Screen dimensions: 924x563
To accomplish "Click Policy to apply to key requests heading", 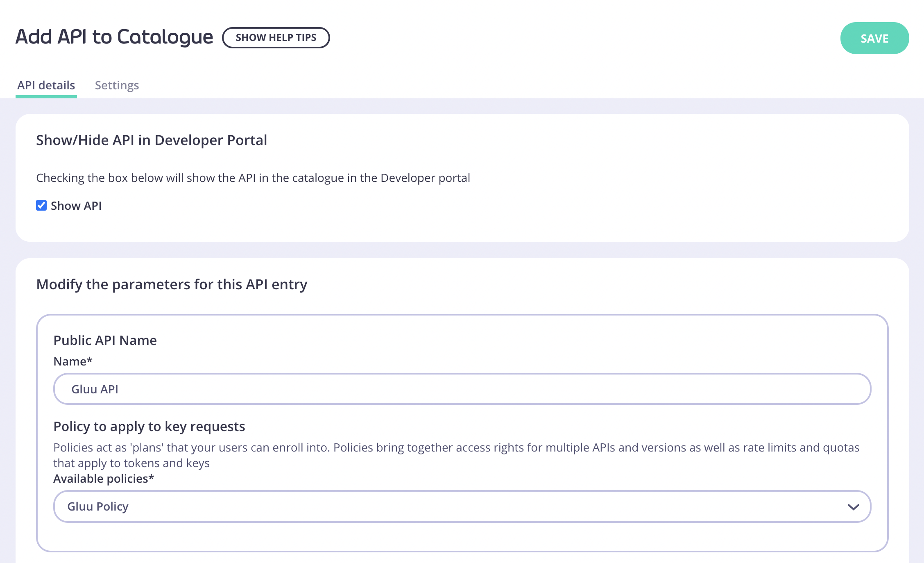I will pos(149,427).
